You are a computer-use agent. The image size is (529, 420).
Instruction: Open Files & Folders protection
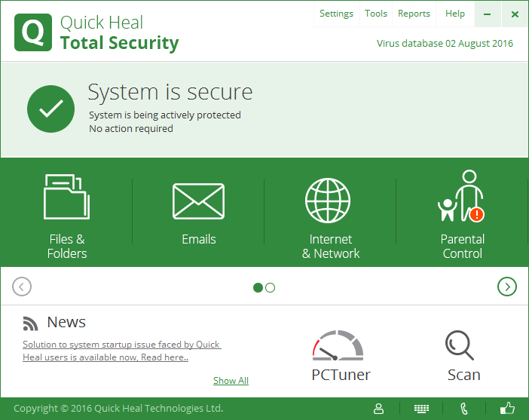[66, 215]
